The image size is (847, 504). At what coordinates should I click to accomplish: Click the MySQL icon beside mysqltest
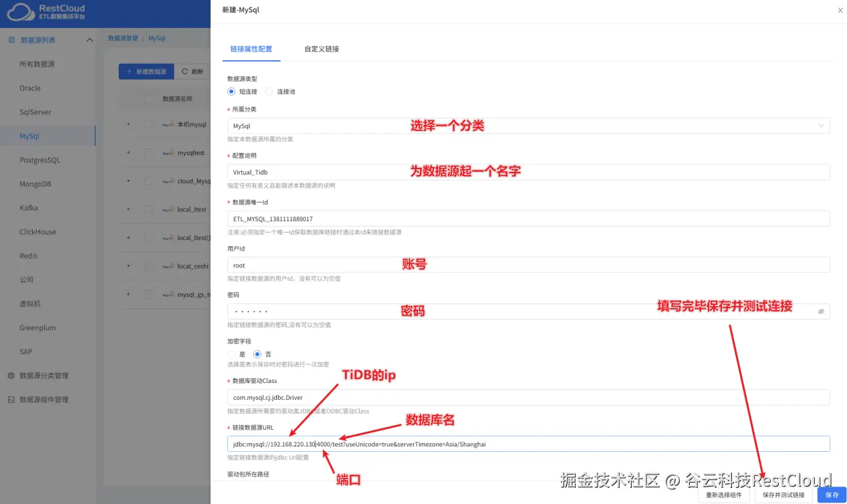pos(168,153)
